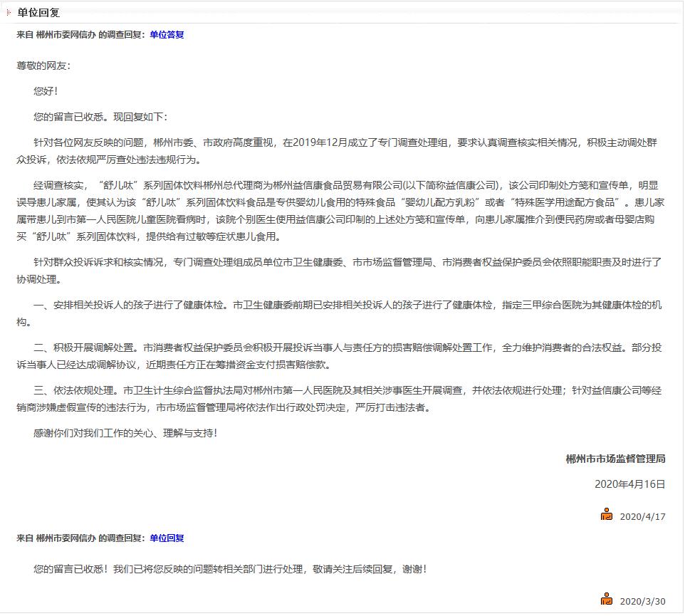Select the 单位回复 section title
Image resolution: width=685 pixels, height=616 pixels.
36,12
